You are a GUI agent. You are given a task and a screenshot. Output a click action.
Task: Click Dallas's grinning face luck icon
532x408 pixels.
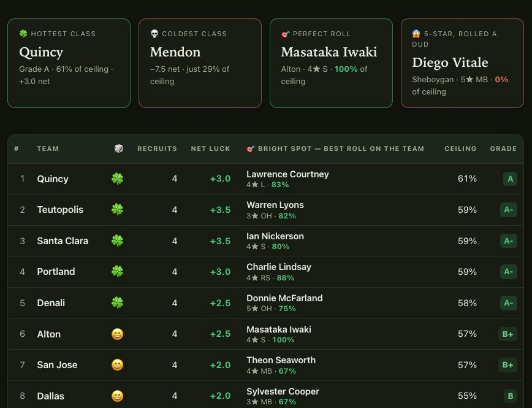coord(118,396)
